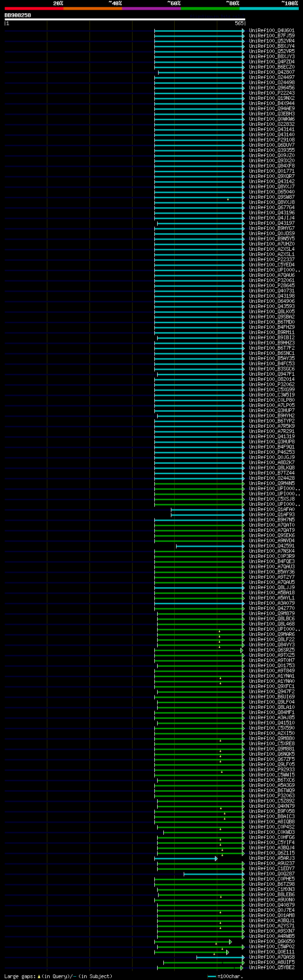The height and width of the screenshot is (980, 303).
Task: Click hit label UniRef100_B5AY35
Action: click(x=272, y=358)
